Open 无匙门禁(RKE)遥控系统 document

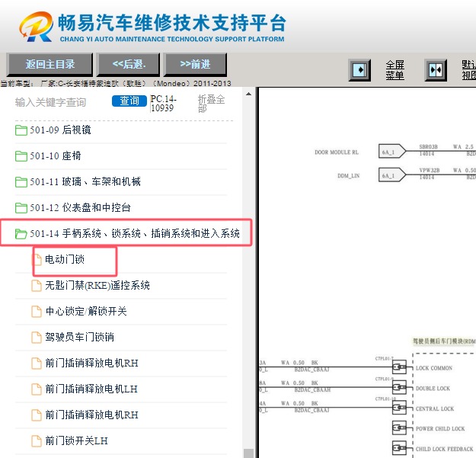[x=97, y=286]
